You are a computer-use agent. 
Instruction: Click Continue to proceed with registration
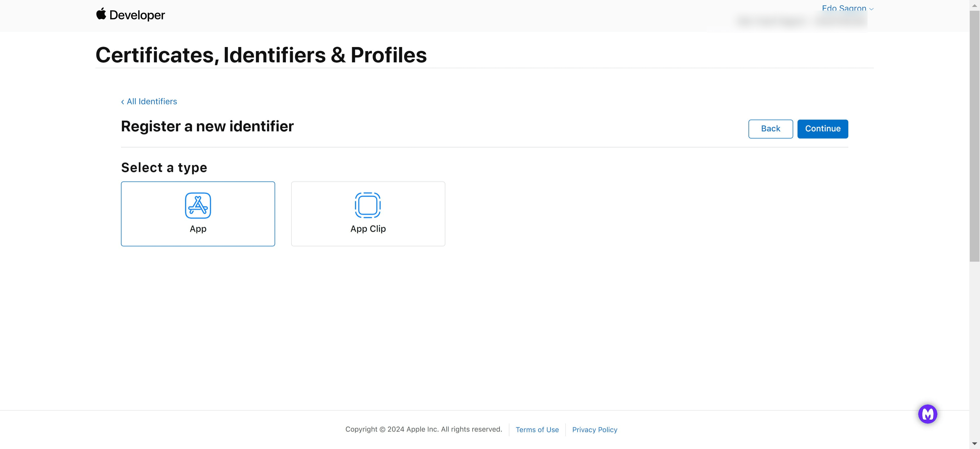click(823, 129)
